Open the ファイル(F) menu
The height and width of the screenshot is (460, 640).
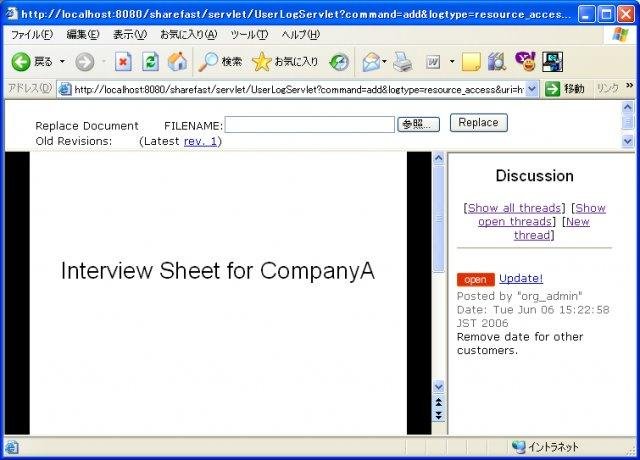point(32,35)
